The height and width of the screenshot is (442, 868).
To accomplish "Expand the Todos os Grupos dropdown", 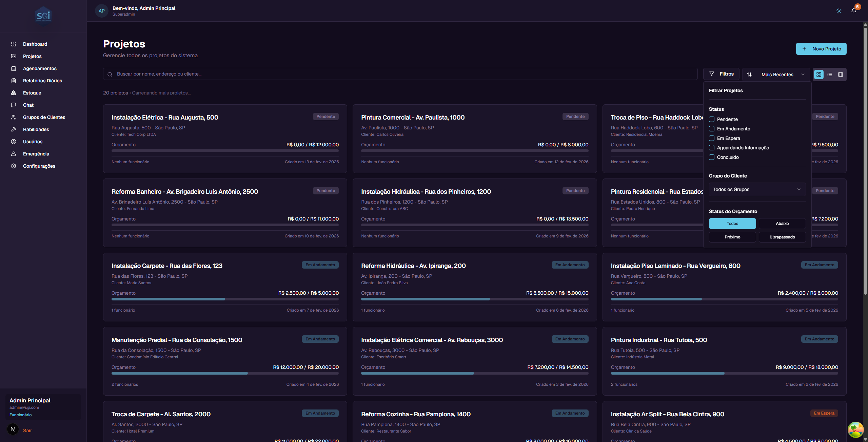I will click(x=757, y=189).
